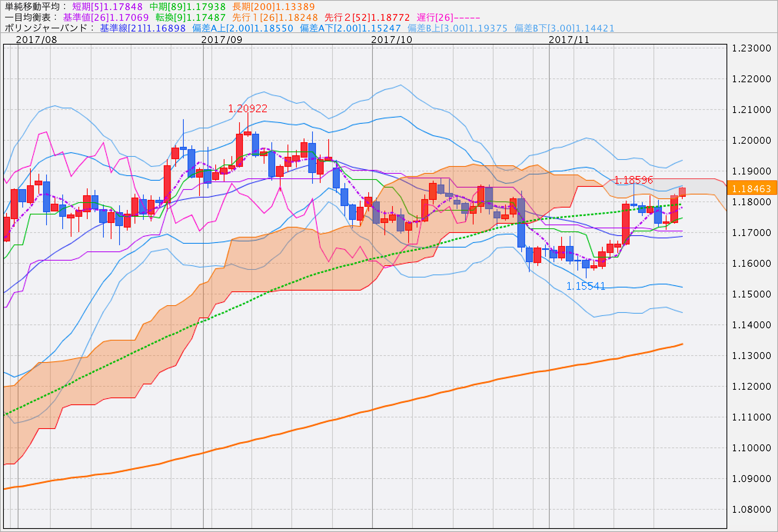Viewport: 778px width, 532px height.
Task: Click the candlestick under the 1.20922 high
Action: point(248,133)
